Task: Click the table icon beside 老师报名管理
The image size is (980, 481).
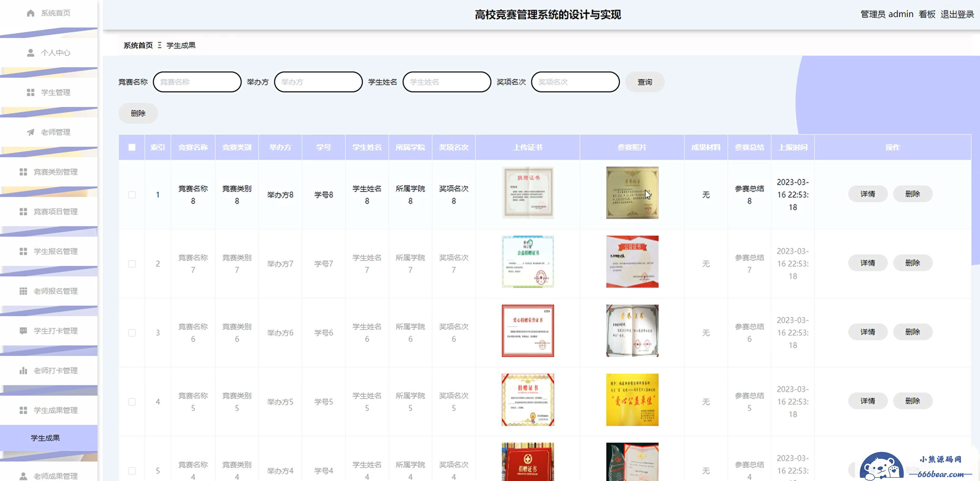Action: coord(23,291)
